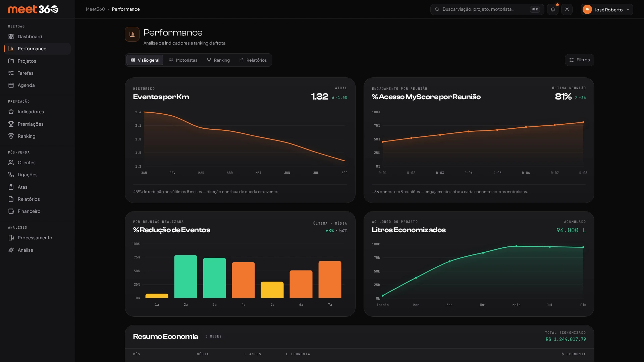
Task: Click the Dashboard grid icon in sidebar
Action: click(11, 37)
